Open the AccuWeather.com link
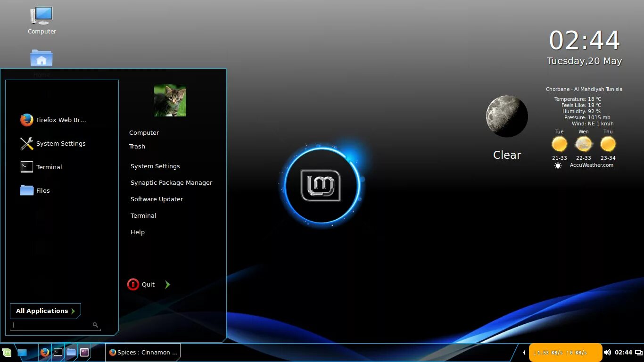The height and width of the screenshot is (362, 644). coord(592,165)
